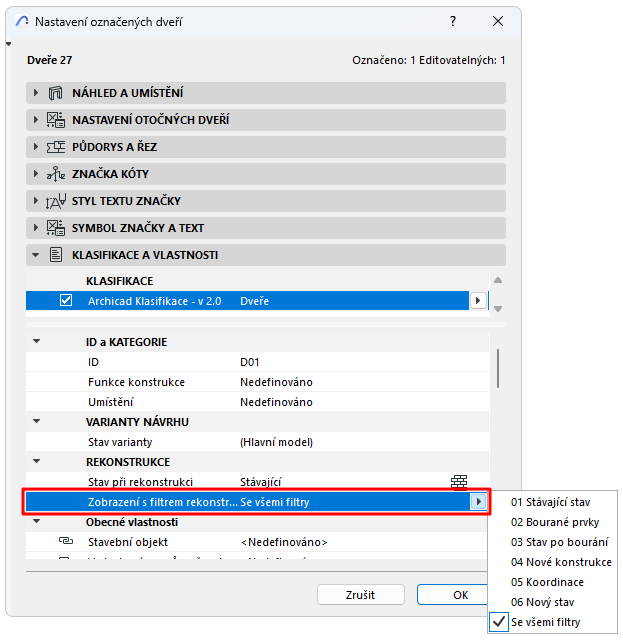
Task: Collapse the KLASIFIKACE A VLASTNOSTI panel
Action: point(36,255)
